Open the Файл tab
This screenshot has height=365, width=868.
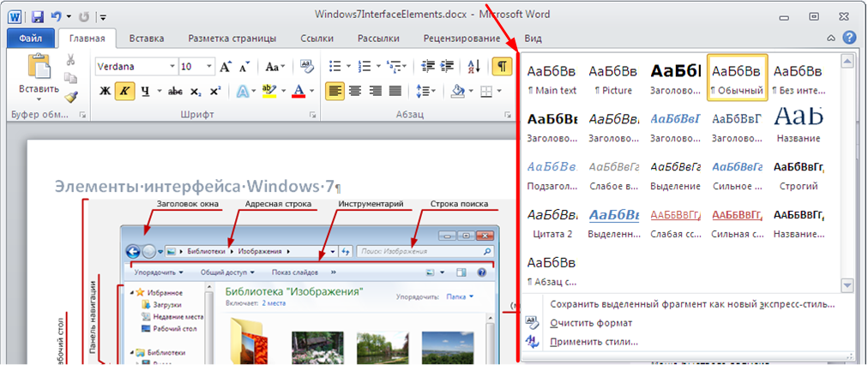click(31, 39)
